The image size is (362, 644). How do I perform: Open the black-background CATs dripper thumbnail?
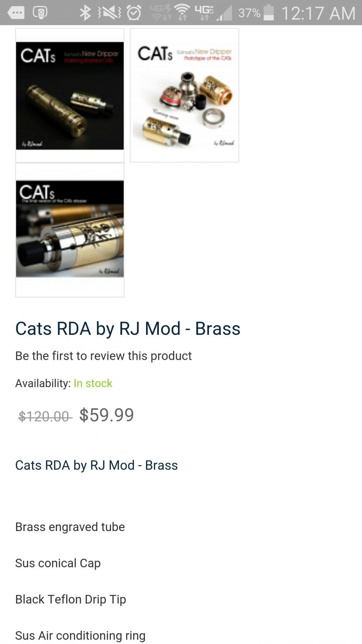70,95
